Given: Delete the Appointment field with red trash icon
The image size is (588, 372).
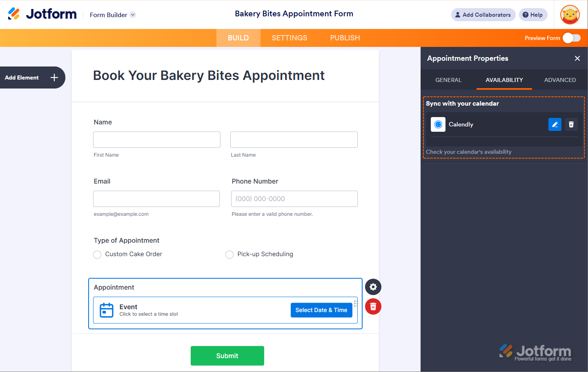Looking at the screenshot, I should point(373,307).
